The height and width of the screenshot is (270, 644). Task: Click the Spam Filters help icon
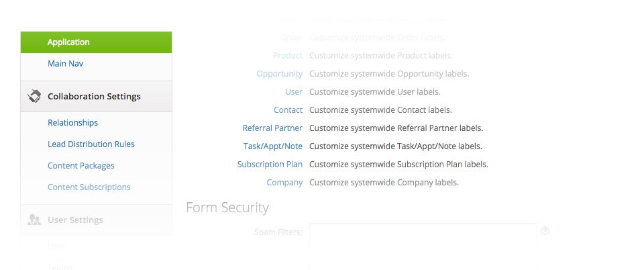pyautogui.click(x=545, y=231)
